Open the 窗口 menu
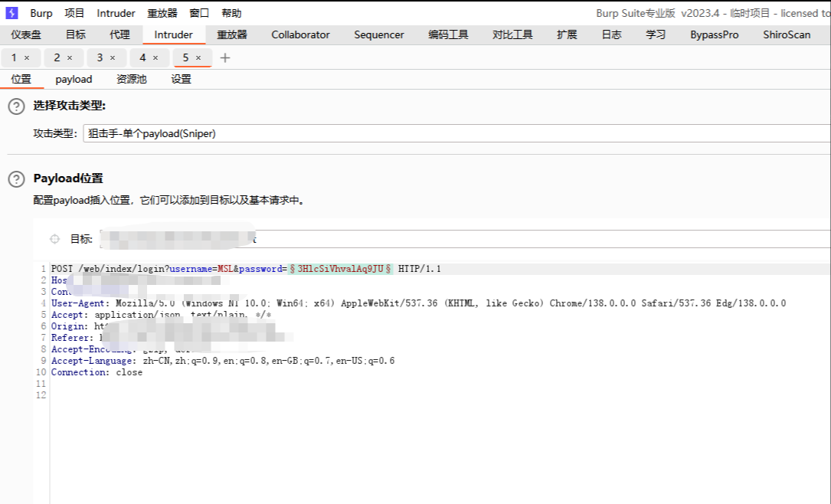The image size is (831, 504). [199, 13]
